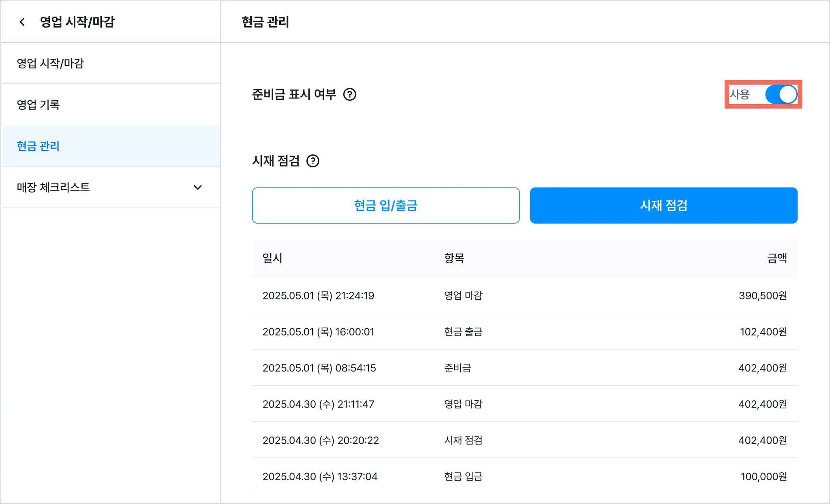Expand the 매장 체크리스트 chevron
Viewport: 830px width, 504px height.
[x=198, y=187]
